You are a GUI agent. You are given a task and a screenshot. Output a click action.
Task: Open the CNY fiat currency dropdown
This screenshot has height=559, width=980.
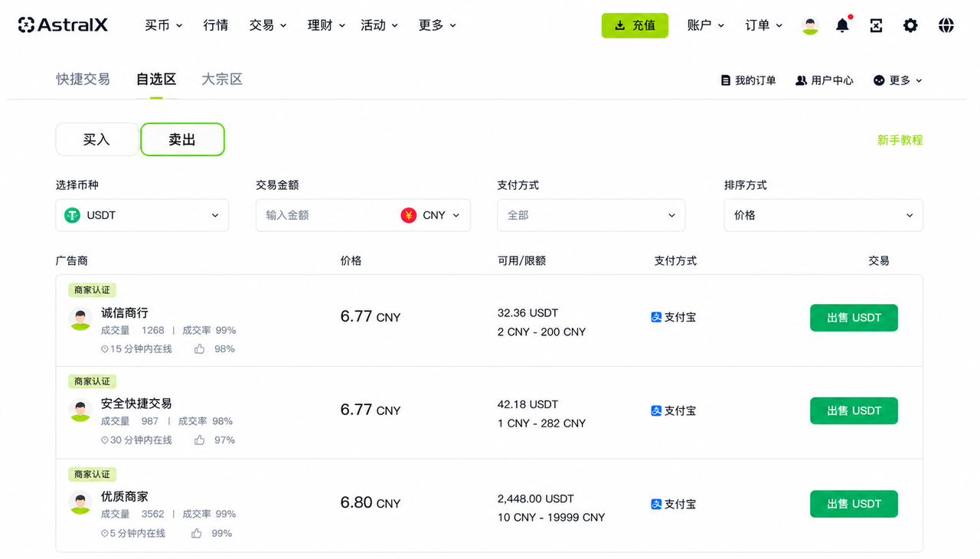tap(431, 215)
